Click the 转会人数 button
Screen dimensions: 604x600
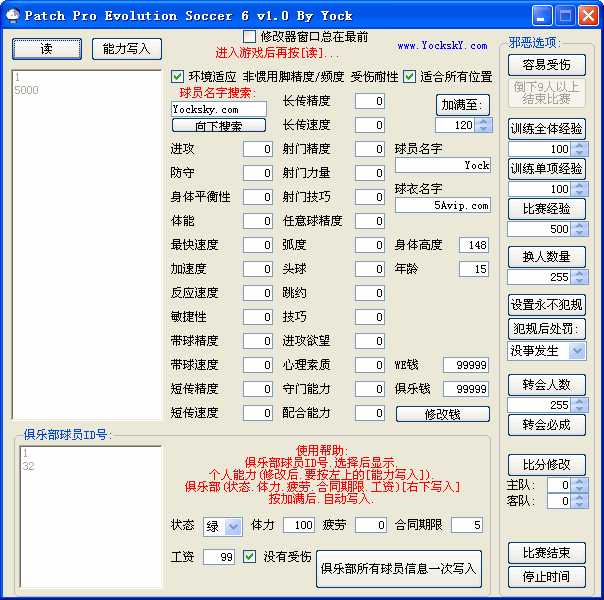[x=547, y=385]
